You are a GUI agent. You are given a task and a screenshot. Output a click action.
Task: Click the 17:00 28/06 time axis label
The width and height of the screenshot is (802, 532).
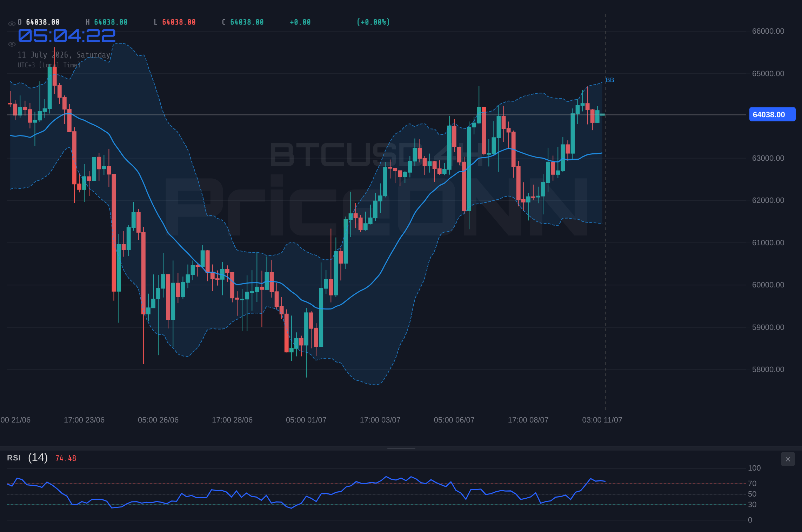[x=232, y=420]
